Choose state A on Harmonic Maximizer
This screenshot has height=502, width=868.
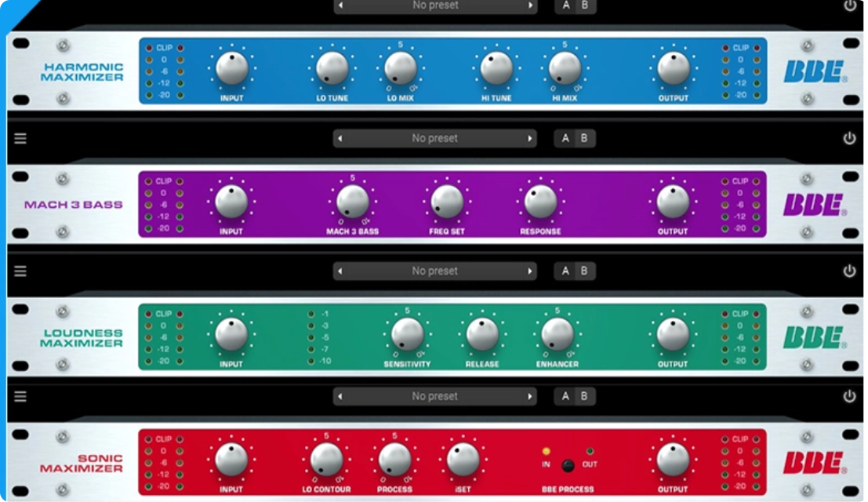click(565, 5)
